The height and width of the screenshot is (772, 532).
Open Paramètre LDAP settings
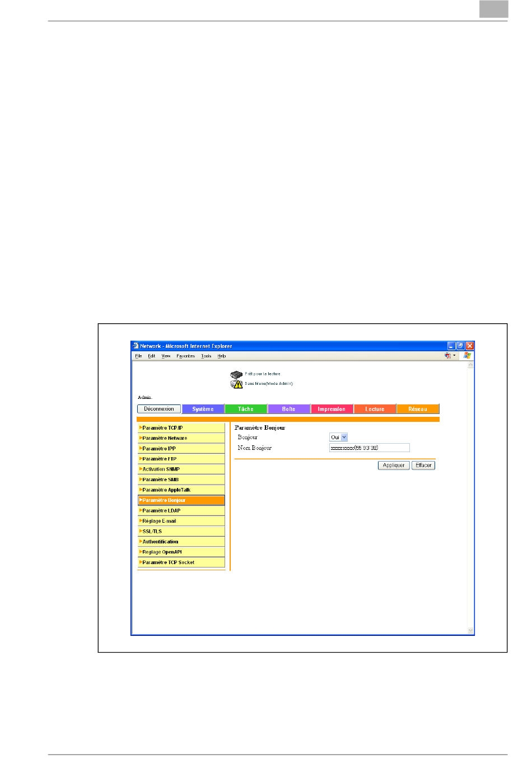(x=181, y=511)
